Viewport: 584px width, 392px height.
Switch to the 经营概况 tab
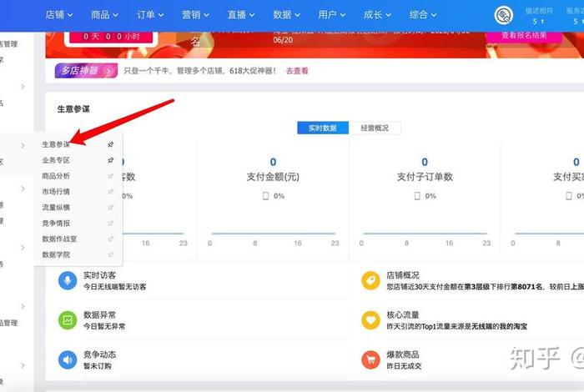point(375,128)
